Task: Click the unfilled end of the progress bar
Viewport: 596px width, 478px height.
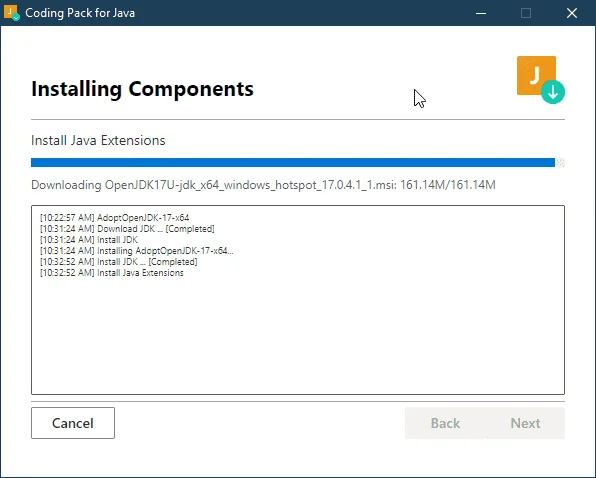Action: pyautogui.click(x=560, y=163)
